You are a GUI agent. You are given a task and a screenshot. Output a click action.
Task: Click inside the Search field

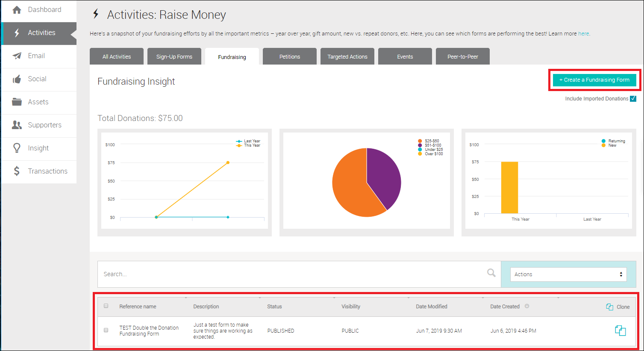click(x=256, y=274)
